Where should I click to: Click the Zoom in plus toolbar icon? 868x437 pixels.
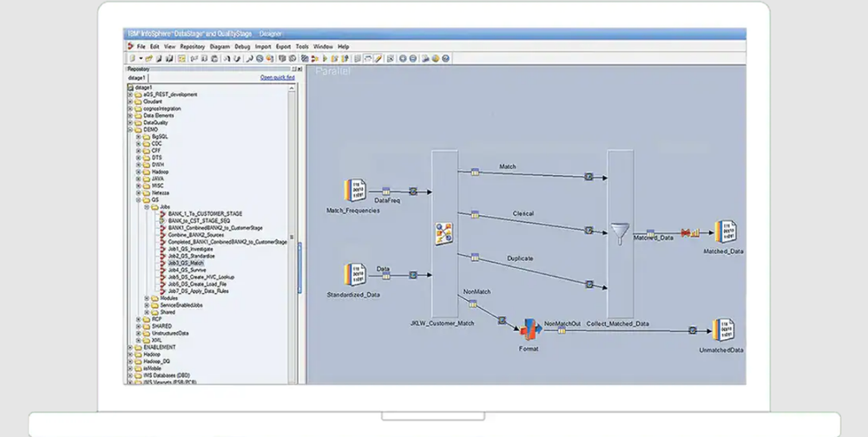pos(403,58)
